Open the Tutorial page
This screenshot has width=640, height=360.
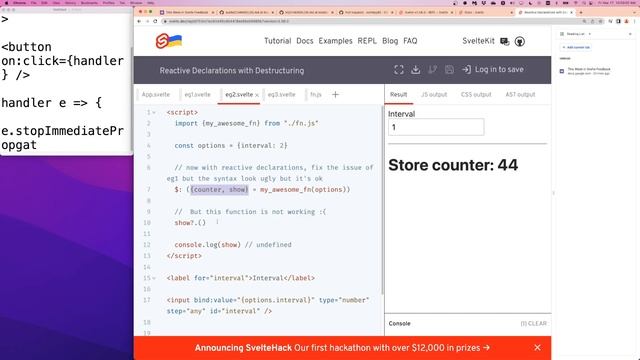point(277,41)
